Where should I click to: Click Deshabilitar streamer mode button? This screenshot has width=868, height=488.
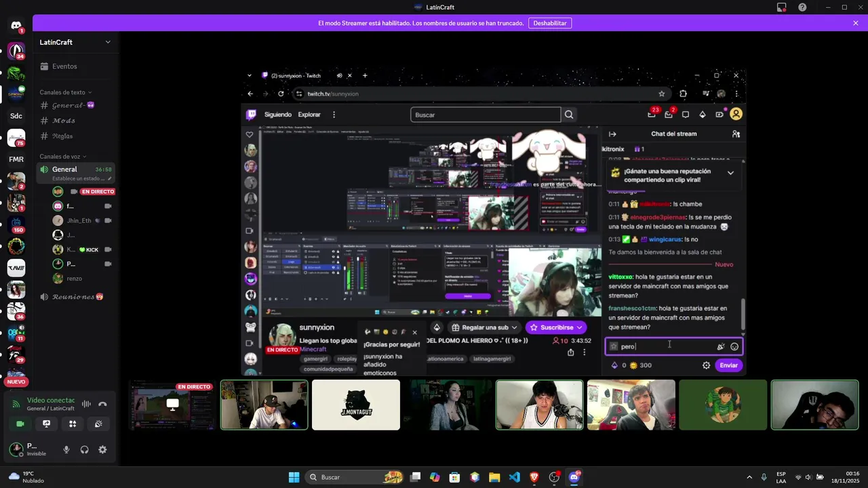point(550,23)
